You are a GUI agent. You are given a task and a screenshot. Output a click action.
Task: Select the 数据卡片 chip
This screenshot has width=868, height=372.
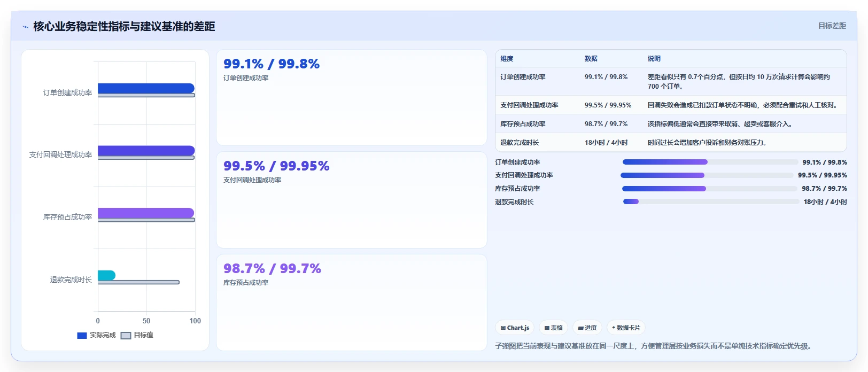coord(626,328)
